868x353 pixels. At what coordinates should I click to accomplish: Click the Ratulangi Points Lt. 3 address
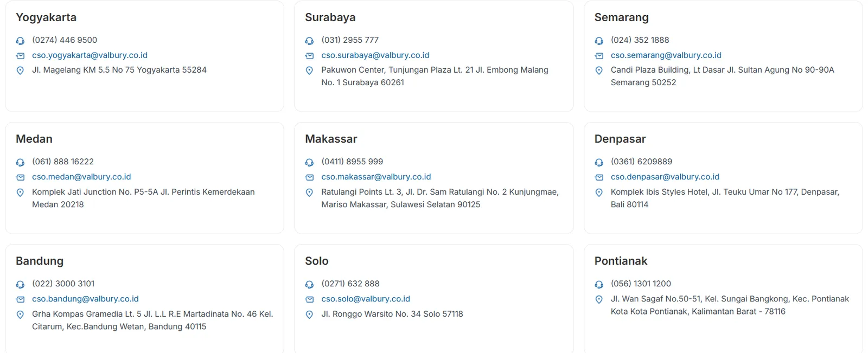point(440,198)
